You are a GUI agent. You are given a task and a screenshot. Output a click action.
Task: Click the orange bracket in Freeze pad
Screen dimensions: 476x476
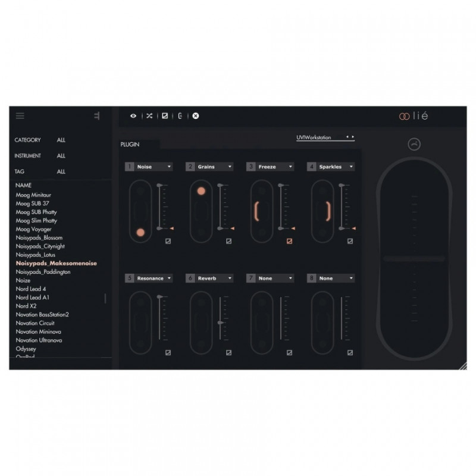pyautogui.click(x=256, y=211)
